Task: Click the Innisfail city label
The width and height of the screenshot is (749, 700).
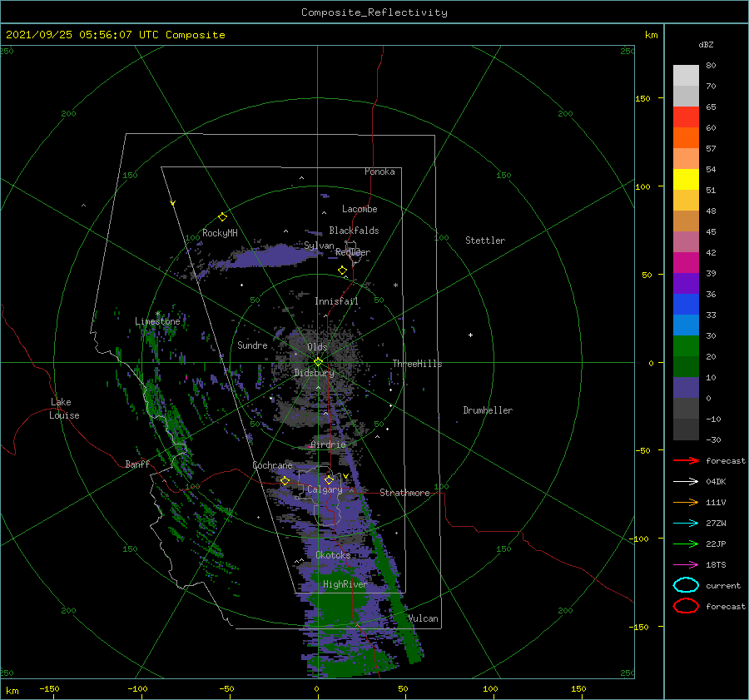Action: coord(336,301)
